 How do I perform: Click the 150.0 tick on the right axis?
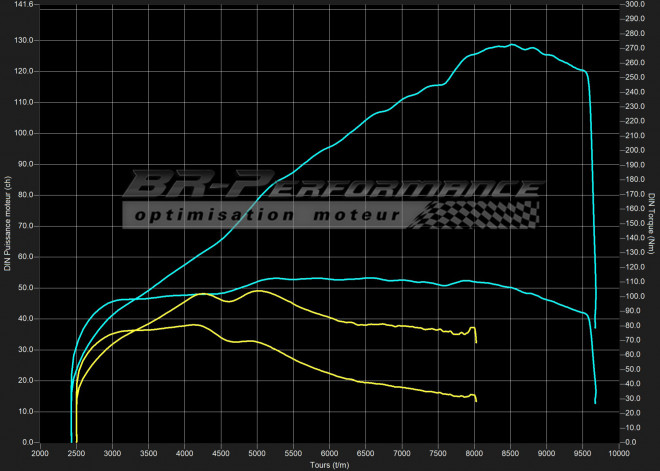coord(634,223)
